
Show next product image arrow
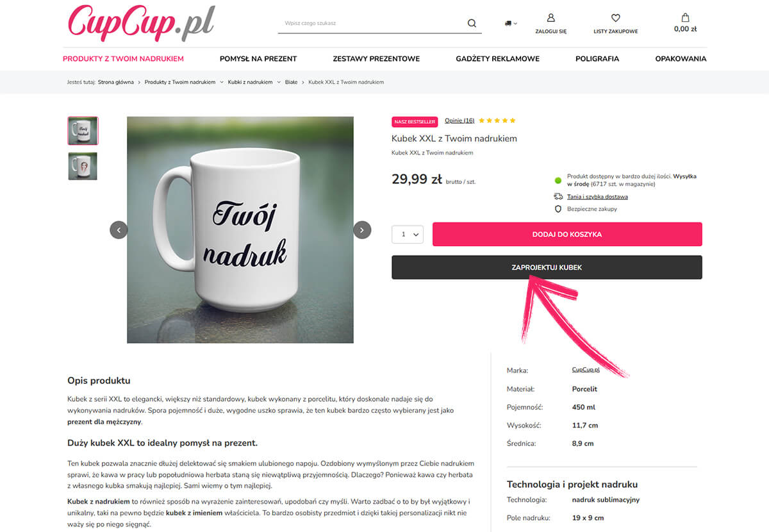(362, 230)
